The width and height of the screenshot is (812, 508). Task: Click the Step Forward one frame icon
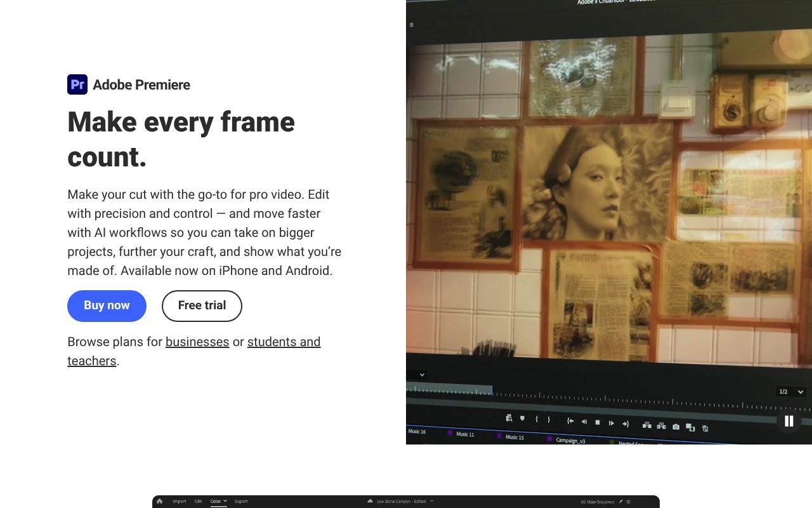point(612,423)
